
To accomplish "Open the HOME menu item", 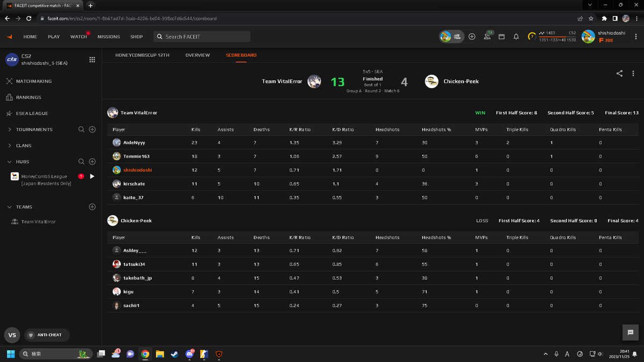I will [x=30, y=36].
